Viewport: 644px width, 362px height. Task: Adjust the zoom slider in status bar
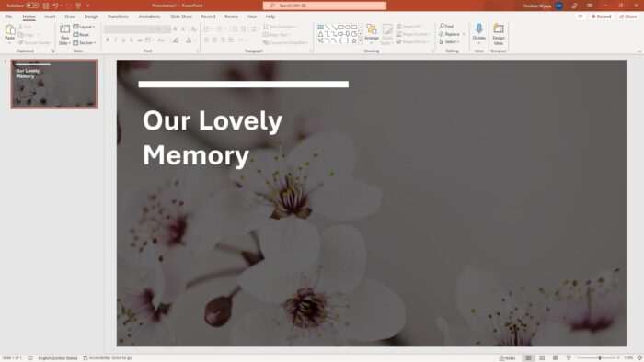click(x=600, y=358)
